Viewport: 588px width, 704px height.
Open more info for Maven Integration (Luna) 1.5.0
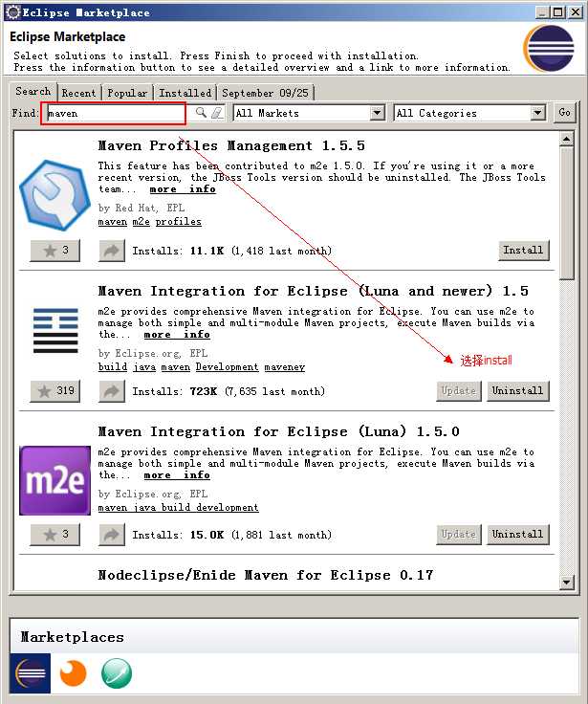(177, 475)
